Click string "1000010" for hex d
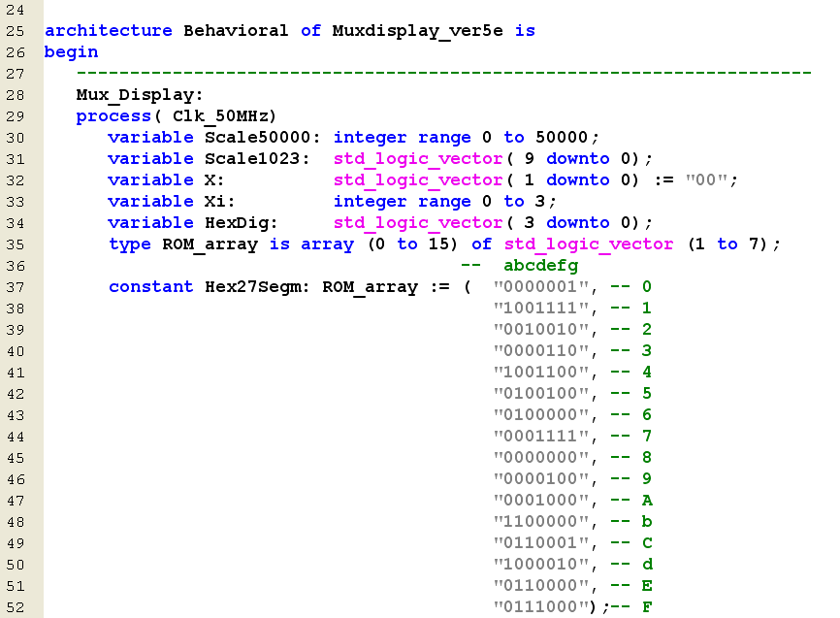 click(x=541, y=565)
